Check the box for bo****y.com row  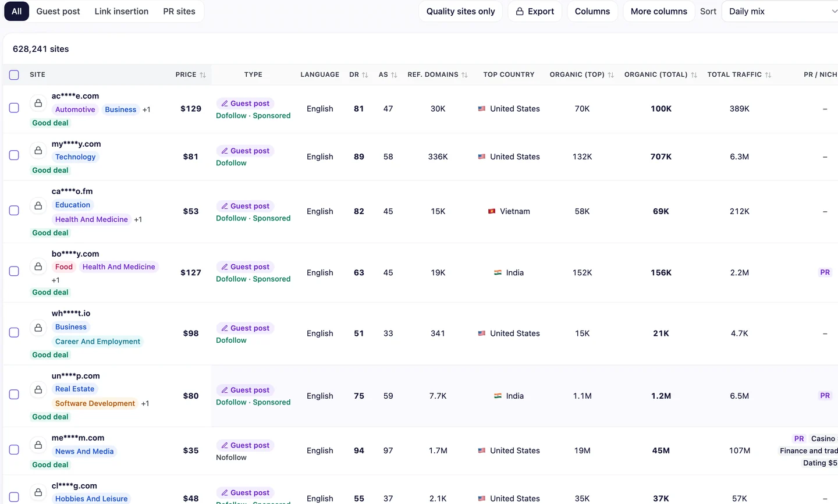click(x=14, y=271)
